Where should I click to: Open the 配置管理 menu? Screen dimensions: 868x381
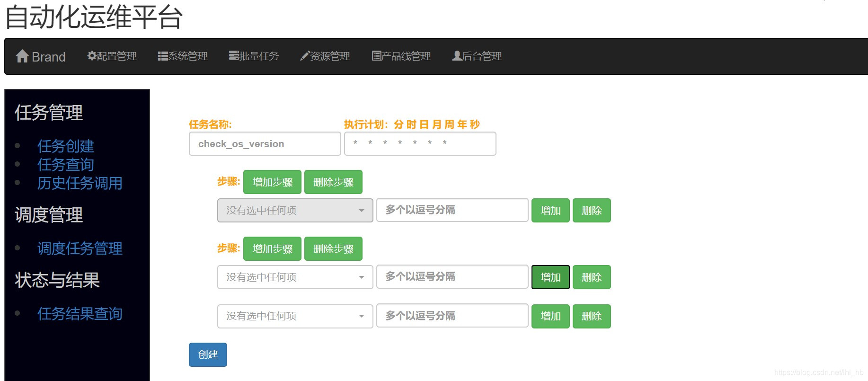click(x=112, y=56)
